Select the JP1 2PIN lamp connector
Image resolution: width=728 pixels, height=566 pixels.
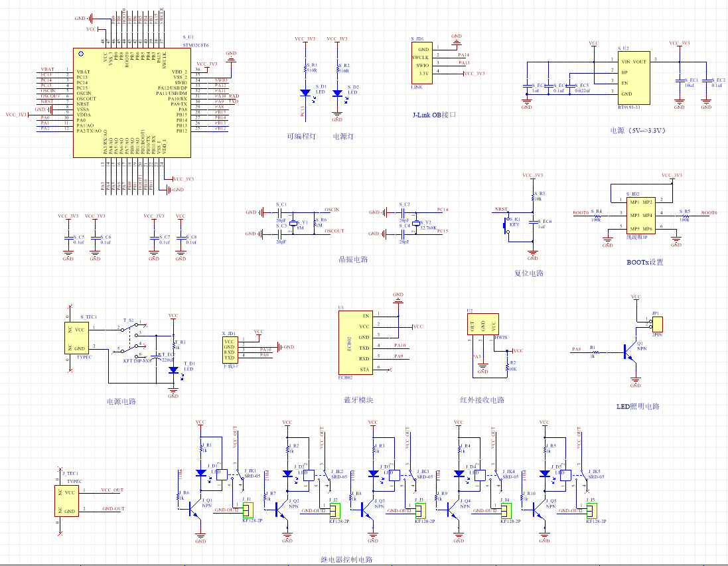(657, 324)
